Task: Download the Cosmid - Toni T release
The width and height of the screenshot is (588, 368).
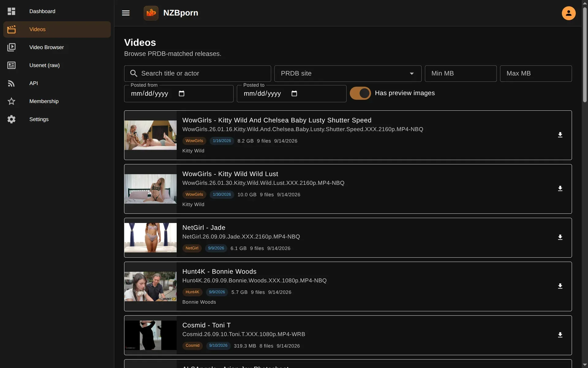Action: [x=560, y=335]
